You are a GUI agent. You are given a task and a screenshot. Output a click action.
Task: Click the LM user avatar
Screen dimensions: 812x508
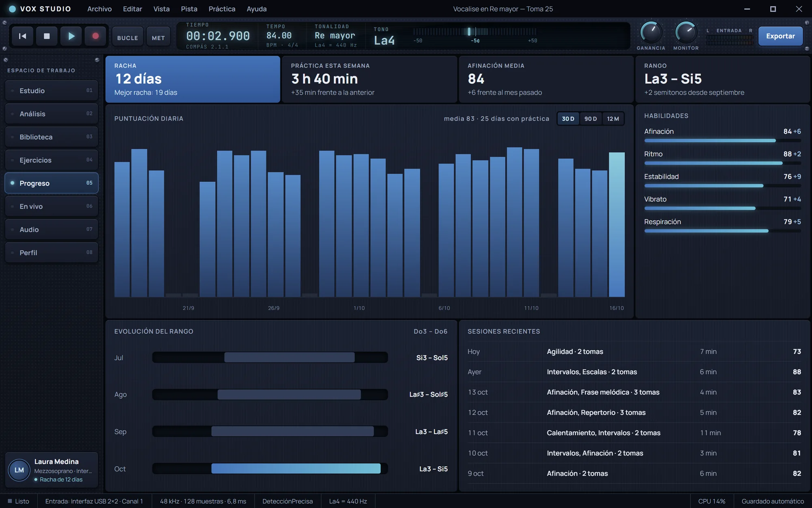19,470
